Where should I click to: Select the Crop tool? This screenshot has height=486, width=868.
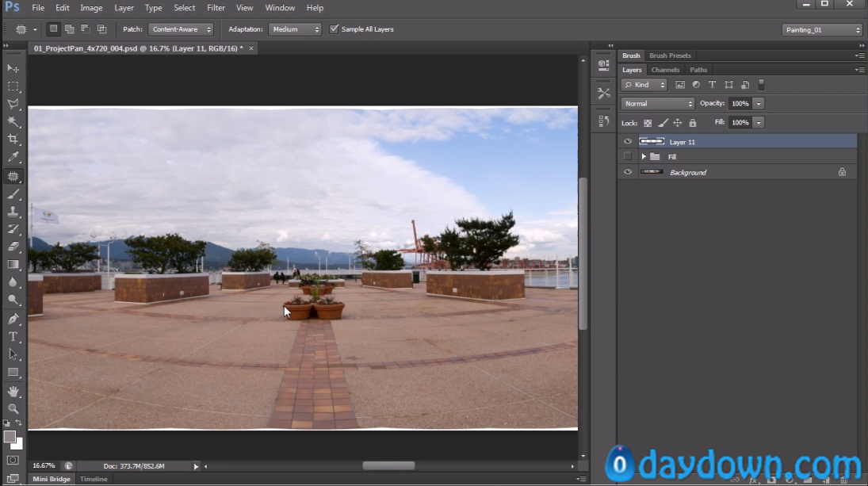click(13, 140)
